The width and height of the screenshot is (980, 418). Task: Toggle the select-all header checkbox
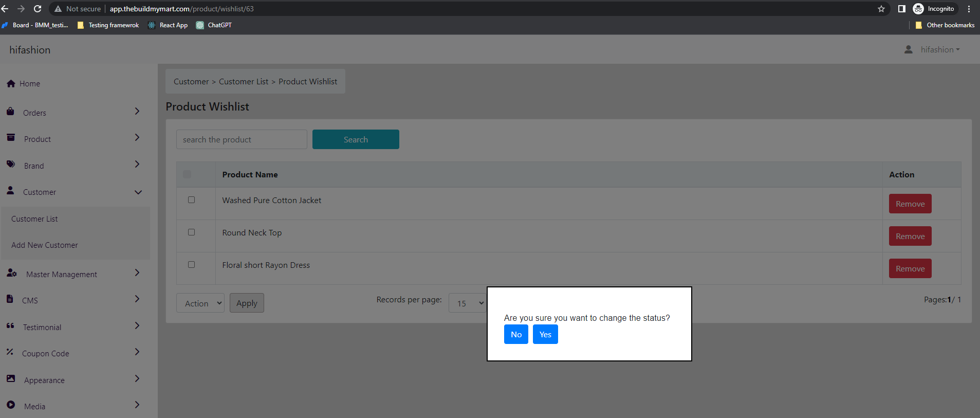coord(187,174)
